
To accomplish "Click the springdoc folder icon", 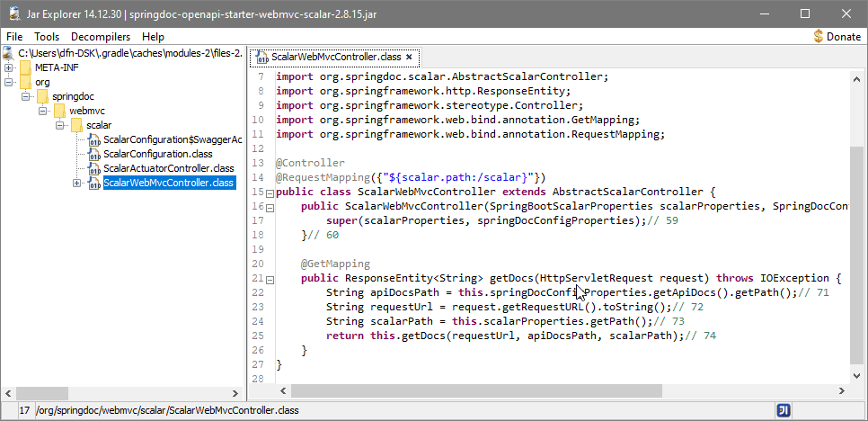I will 42,96.
